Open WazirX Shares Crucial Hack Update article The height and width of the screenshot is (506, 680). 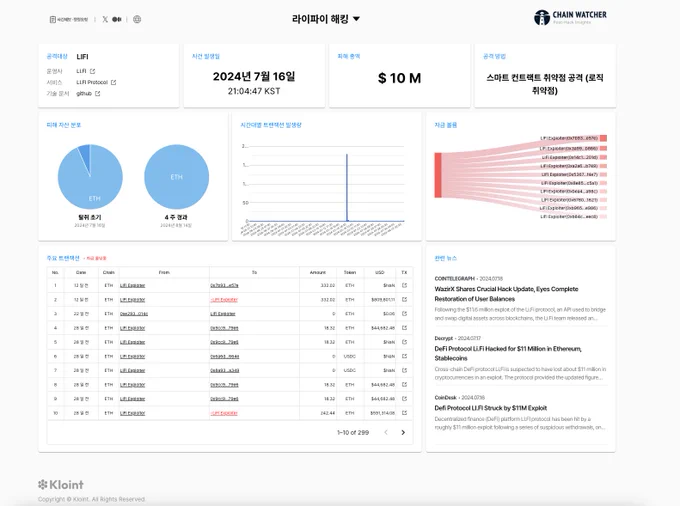pos(506,294)
